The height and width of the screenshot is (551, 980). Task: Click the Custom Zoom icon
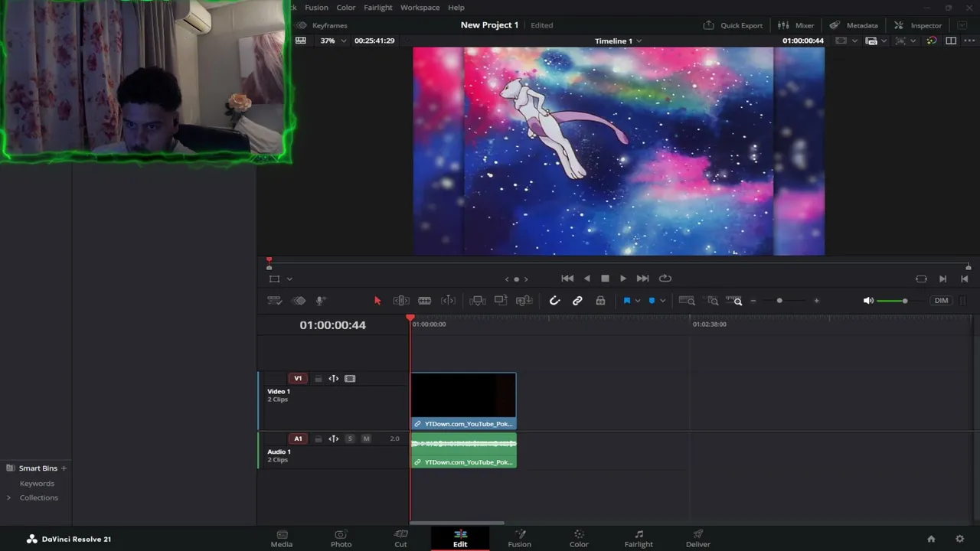734,301
